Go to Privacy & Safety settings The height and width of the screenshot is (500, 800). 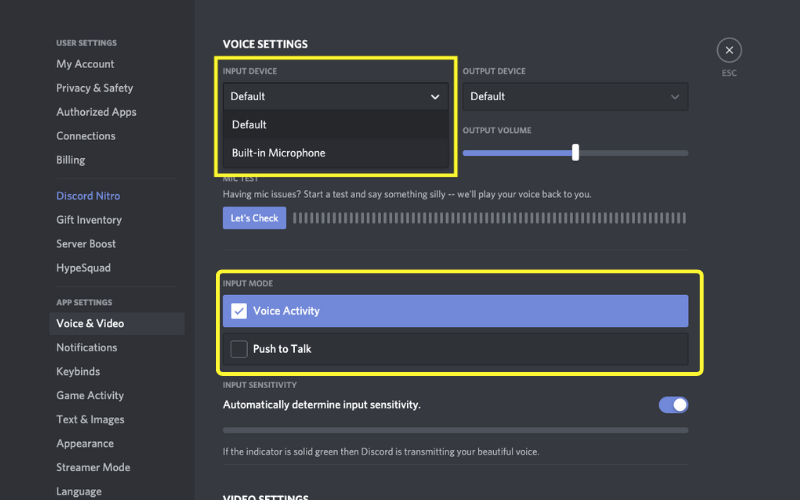94,88
